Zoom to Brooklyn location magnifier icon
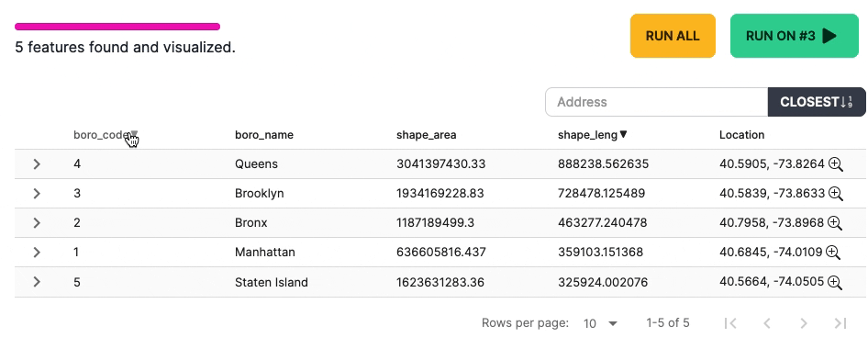Screen dimensions: 868x349 tap(835, 194)
